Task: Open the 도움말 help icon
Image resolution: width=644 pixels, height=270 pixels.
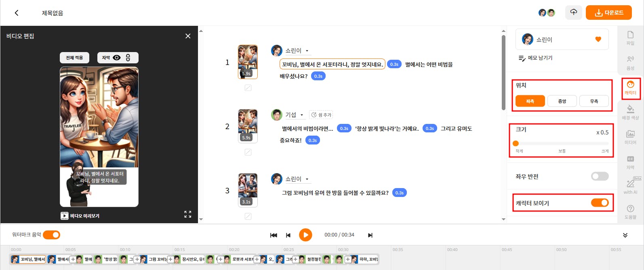Action: [630, 211]
